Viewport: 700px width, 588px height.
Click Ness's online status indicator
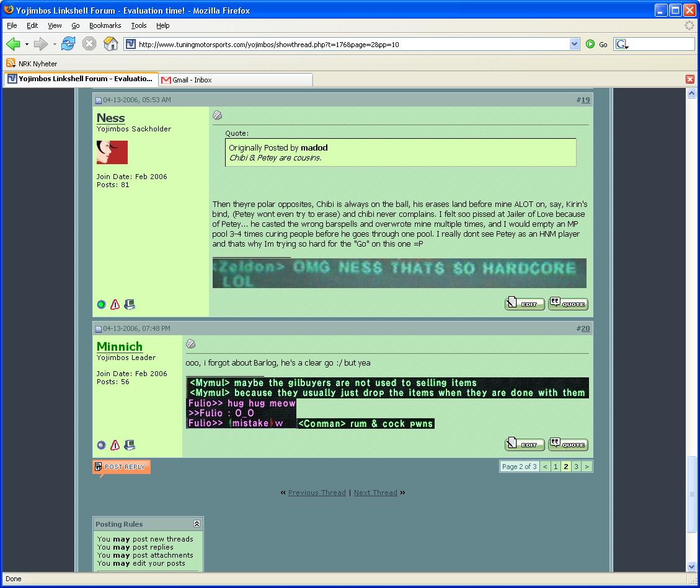pyautogui.click(x=102, y=305)
